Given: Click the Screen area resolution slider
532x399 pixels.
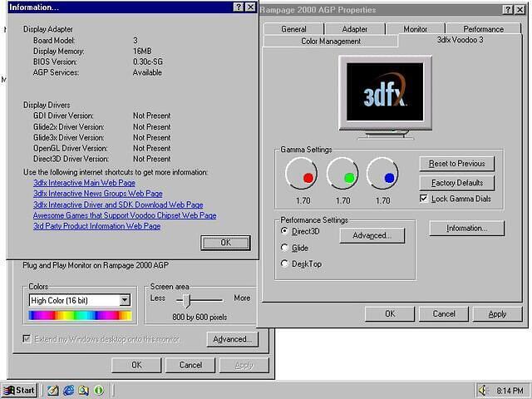Looking at the screenshot, I should (187, 299).
